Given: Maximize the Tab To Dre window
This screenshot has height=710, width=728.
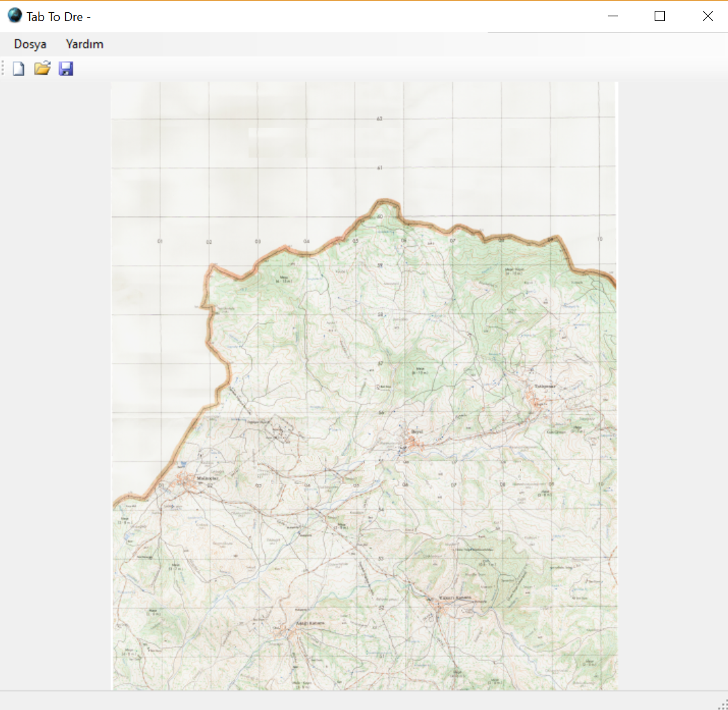Looking at the screenshot, I should click(x=659, y=16).
